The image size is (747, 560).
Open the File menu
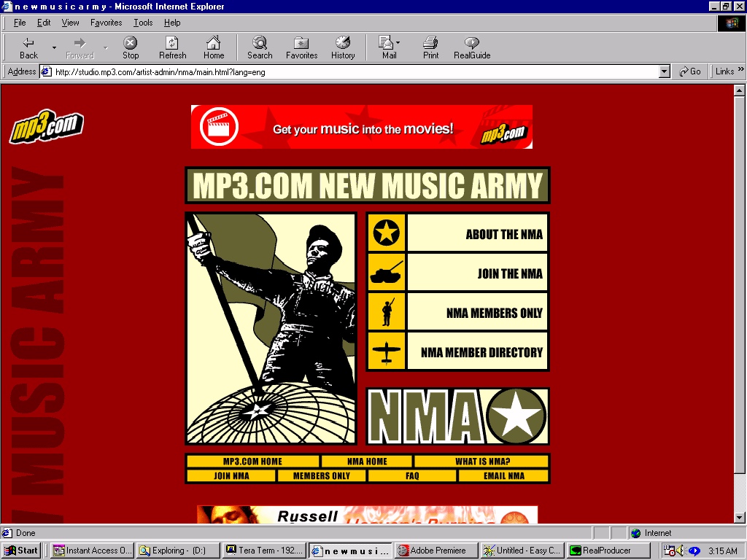click(x=20, y=23)
